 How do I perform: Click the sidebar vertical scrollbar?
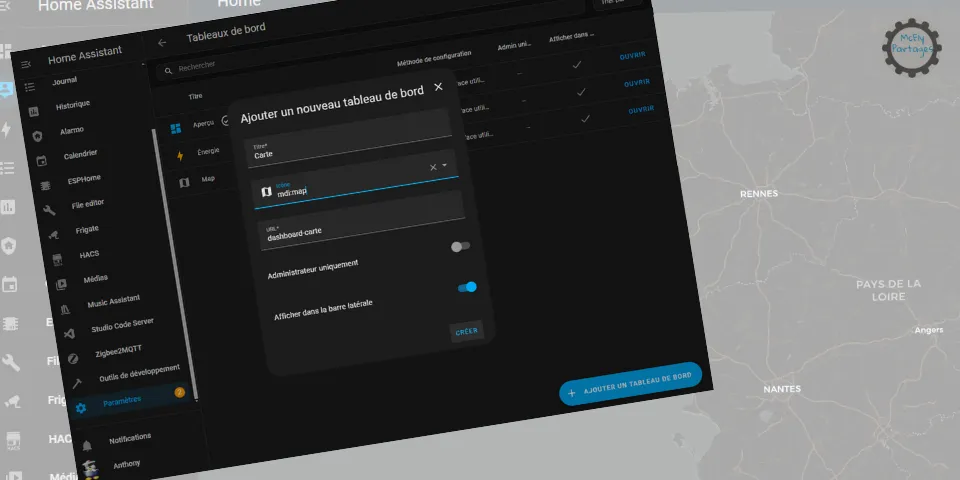coord(176,263)
